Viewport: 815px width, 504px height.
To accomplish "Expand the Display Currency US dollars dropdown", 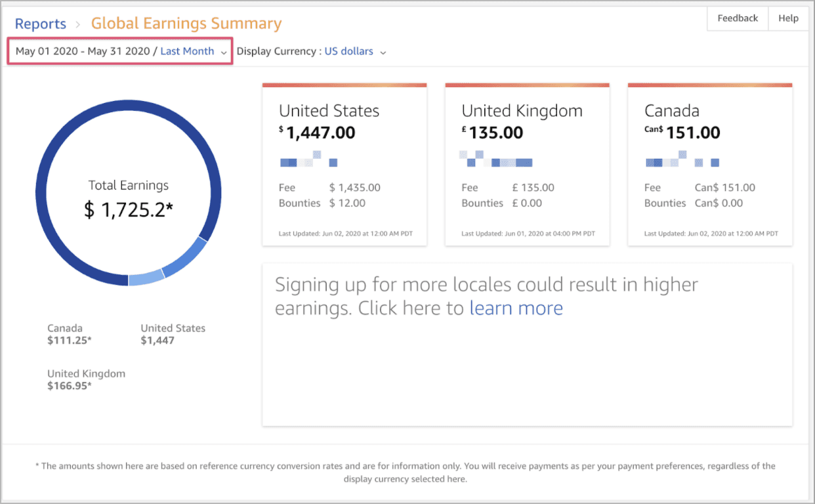I will pos(383,52).
